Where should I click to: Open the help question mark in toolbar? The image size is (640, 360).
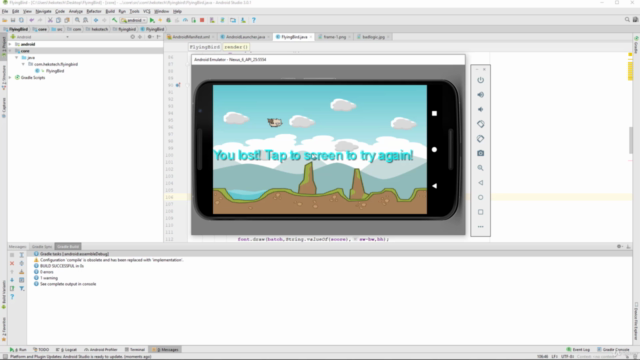tap(253, 20)
